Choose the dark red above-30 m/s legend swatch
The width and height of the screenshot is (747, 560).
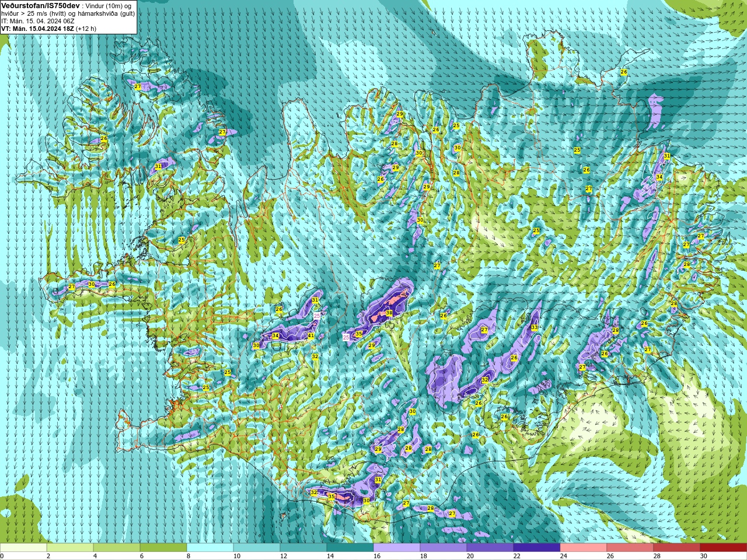(724, 548)
